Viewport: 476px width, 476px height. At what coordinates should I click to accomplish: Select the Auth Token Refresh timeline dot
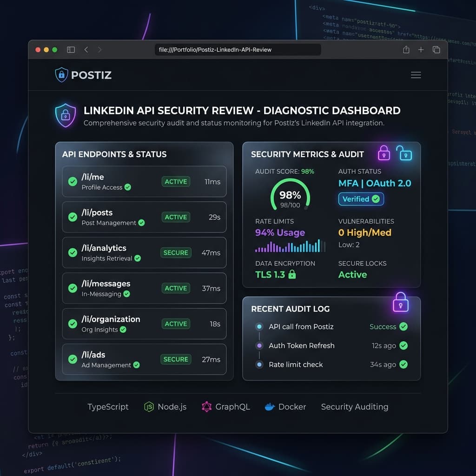point(259,345)
